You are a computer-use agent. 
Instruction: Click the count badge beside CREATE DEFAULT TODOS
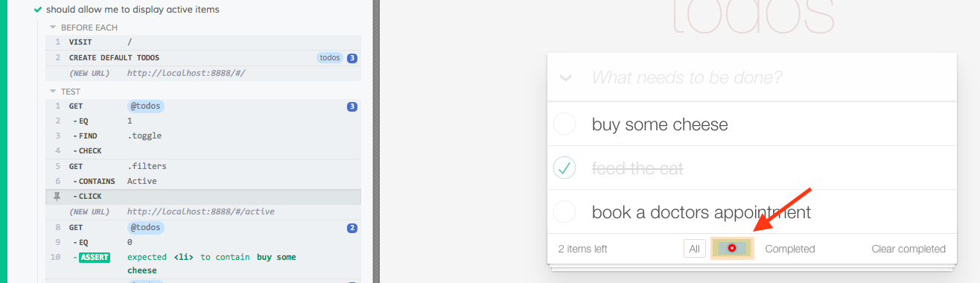click(352, 58)
